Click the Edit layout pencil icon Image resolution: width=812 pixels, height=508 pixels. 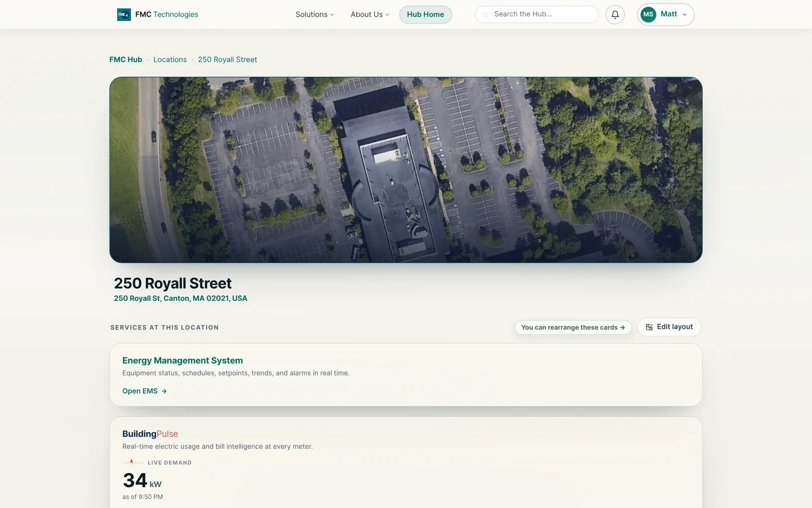click(649, 327)
